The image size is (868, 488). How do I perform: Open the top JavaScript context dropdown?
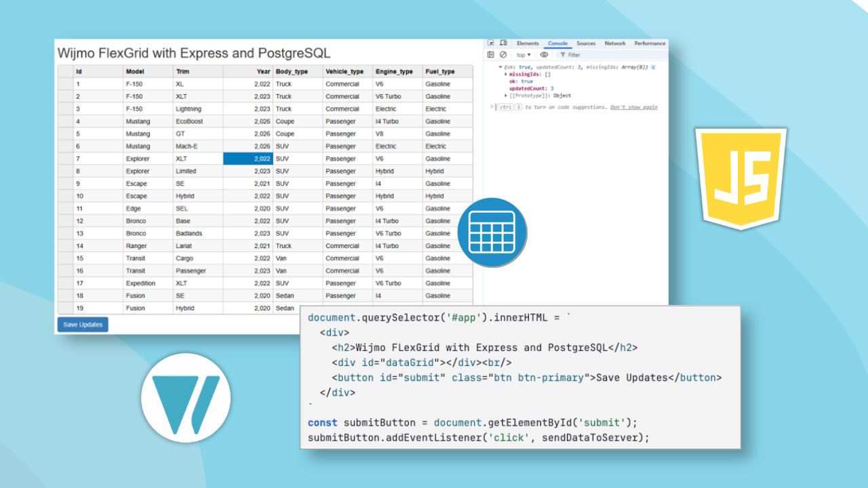(x=524, y=55)
